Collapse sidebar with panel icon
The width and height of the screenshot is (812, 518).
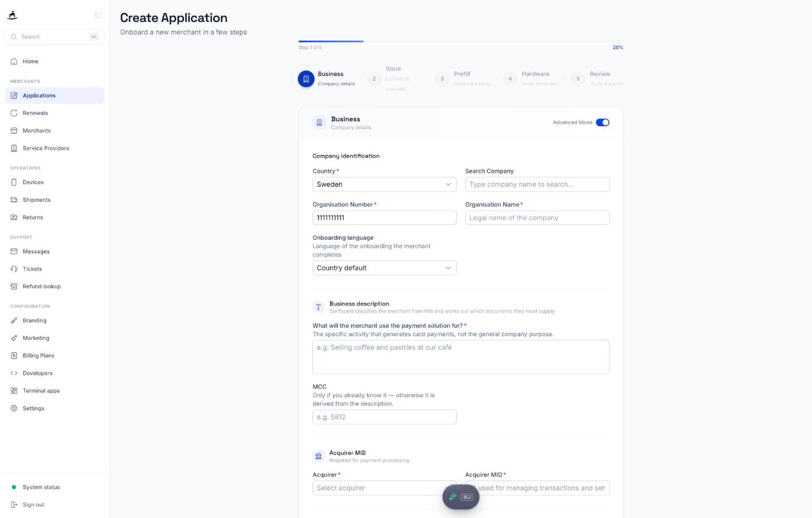(x=98, y=15)
